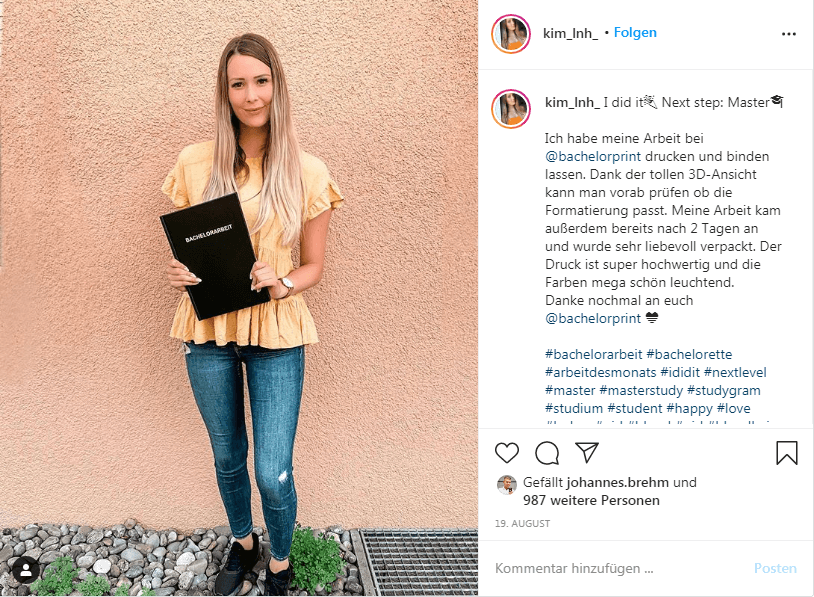Submit comment with Posten button
Viewport: 814px width, 597px height.
tap(775, 568)
